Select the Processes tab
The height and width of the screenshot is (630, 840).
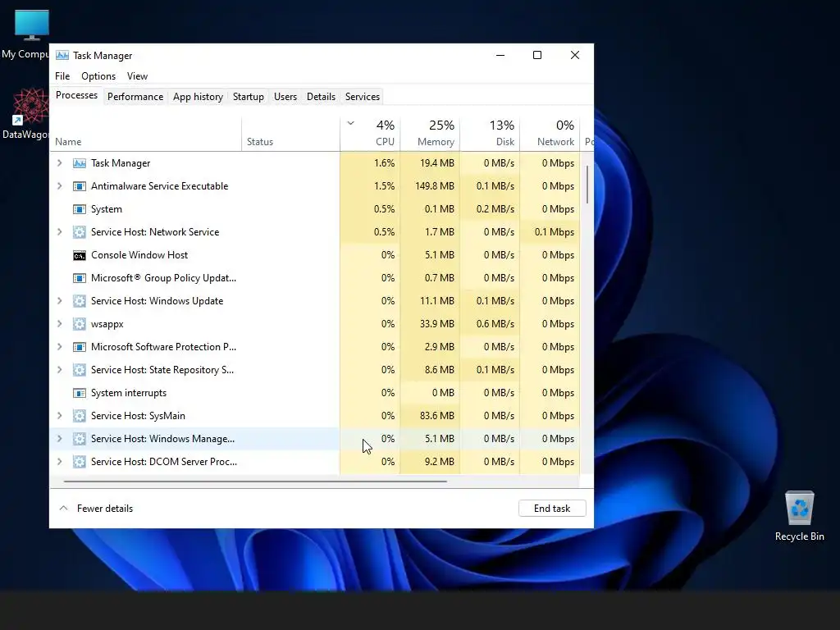[x=76, y=95]
